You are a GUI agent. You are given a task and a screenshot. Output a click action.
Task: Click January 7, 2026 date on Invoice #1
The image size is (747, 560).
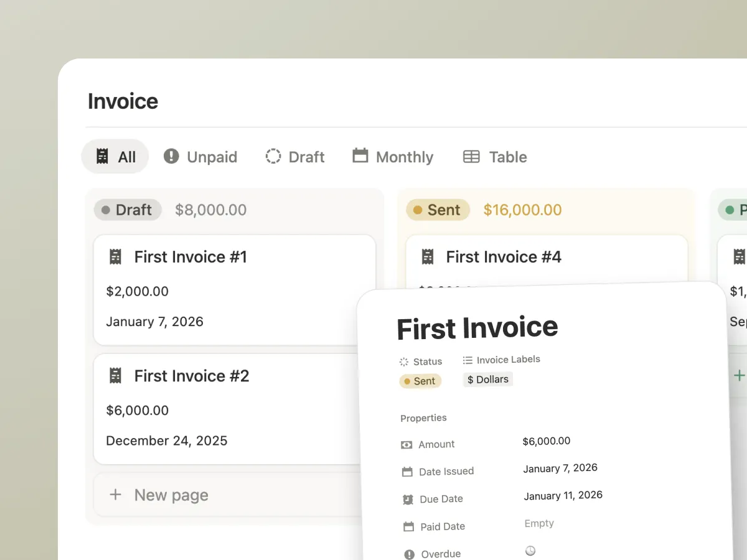click(x=155, y=322)
